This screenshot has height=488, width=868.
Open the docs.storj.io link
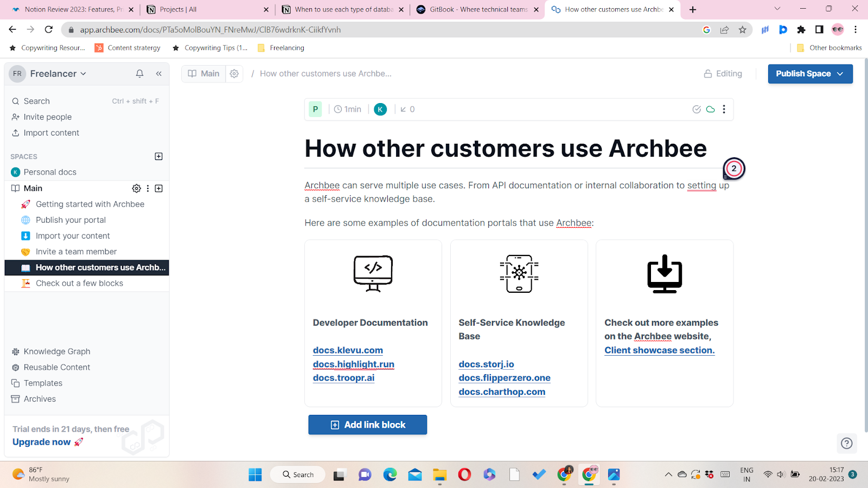tap(486, 364)
